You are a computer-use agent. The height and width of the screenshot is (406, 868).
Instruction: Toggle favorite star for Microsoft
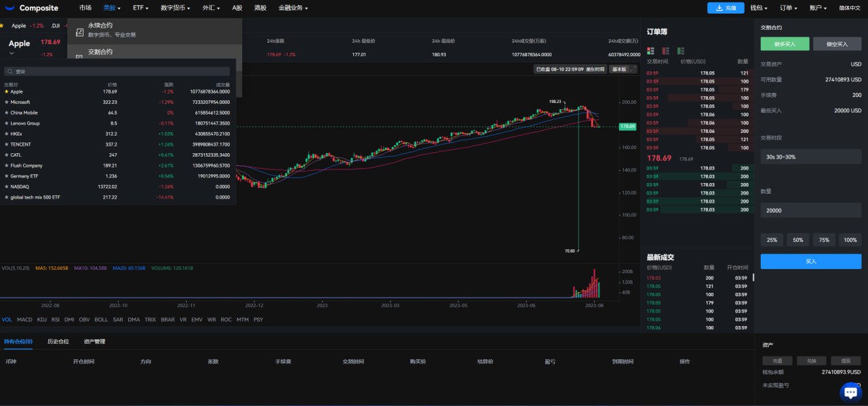pos(7,102)
